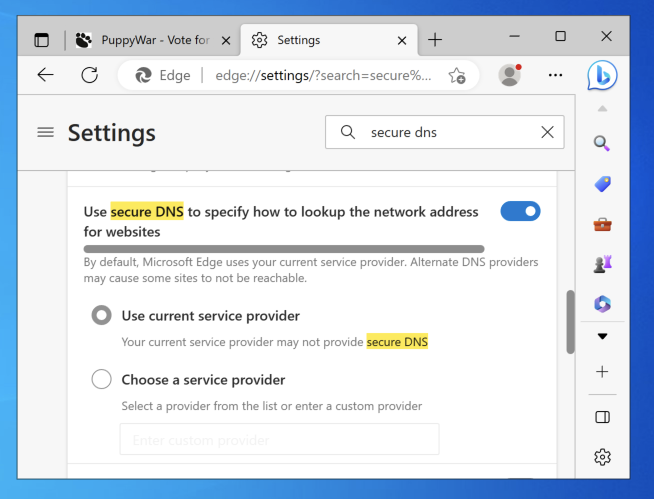The height and width of the screenshot is (499, 654).
Task: Clear the secure dns search text
Action: (547, 132)
